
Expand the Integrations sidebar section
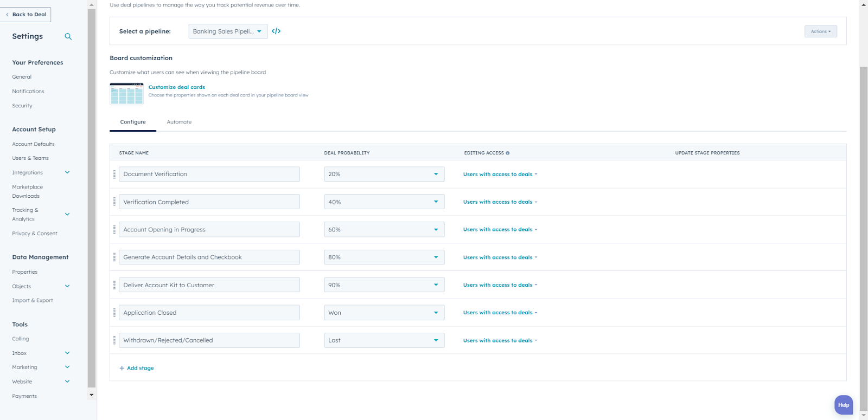[67, 172]
